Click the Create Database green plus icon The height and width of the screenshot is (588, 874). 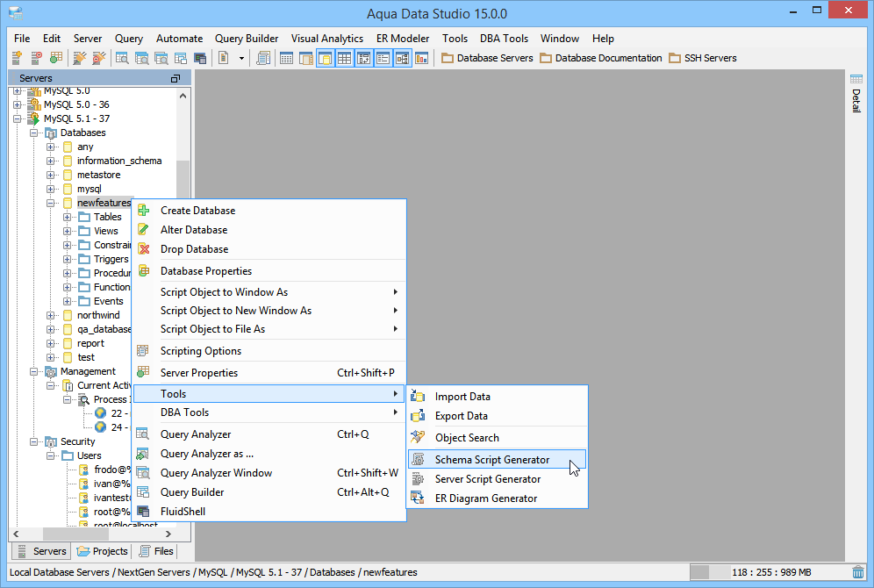coord(143,210)
